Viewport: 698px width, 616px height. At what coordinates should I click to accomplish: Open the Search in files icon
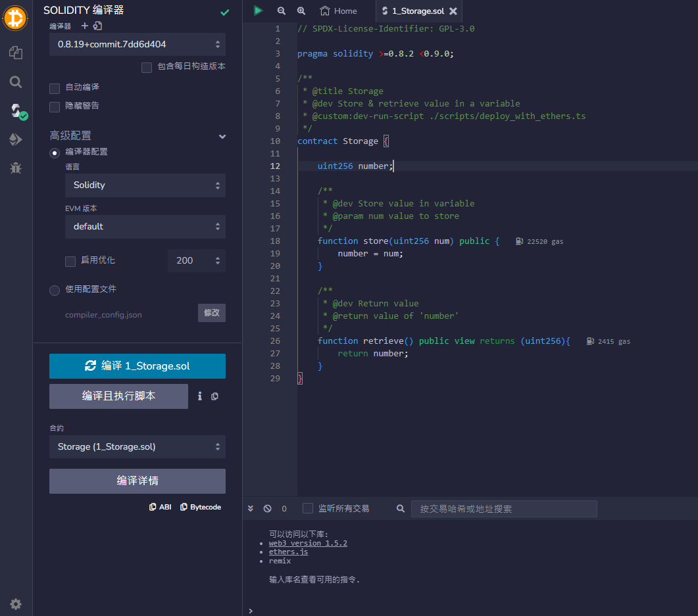tap(16, 82)
